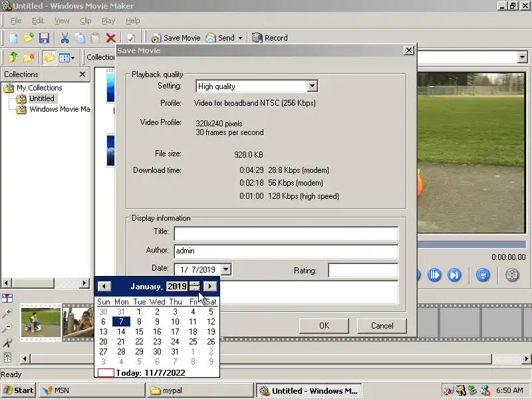Click OK in Save Movie dialog
Screen dimensions: 532x399
click(324, 326)
